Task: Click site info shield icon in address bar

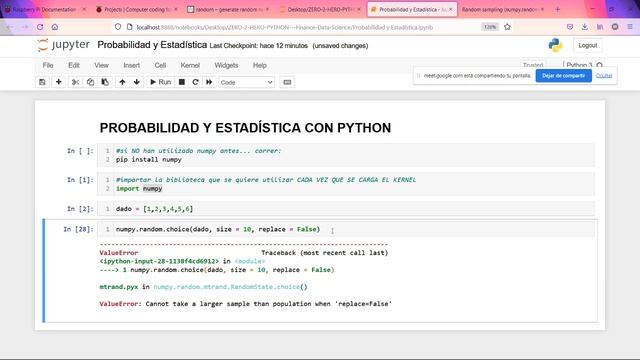Action: 118,27
